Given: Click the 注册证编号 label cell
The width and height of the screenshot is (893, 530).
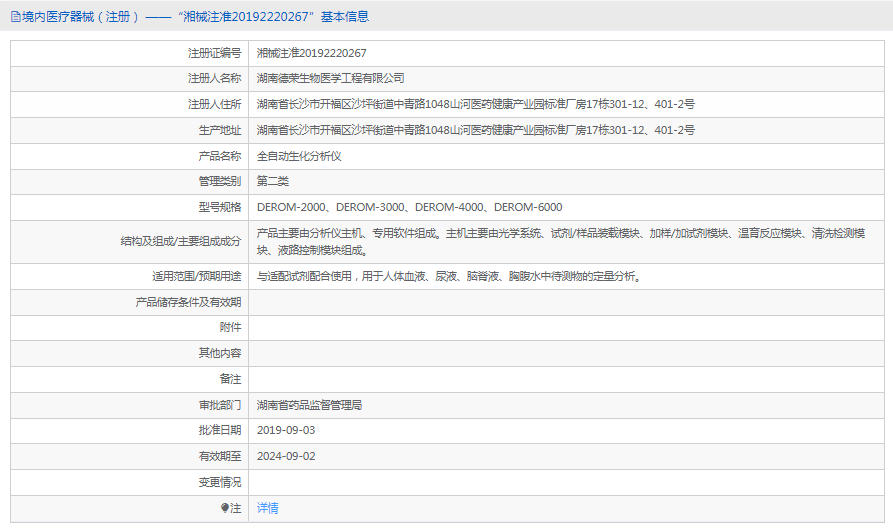Looking at the screenshot, I should click(129, 54).
